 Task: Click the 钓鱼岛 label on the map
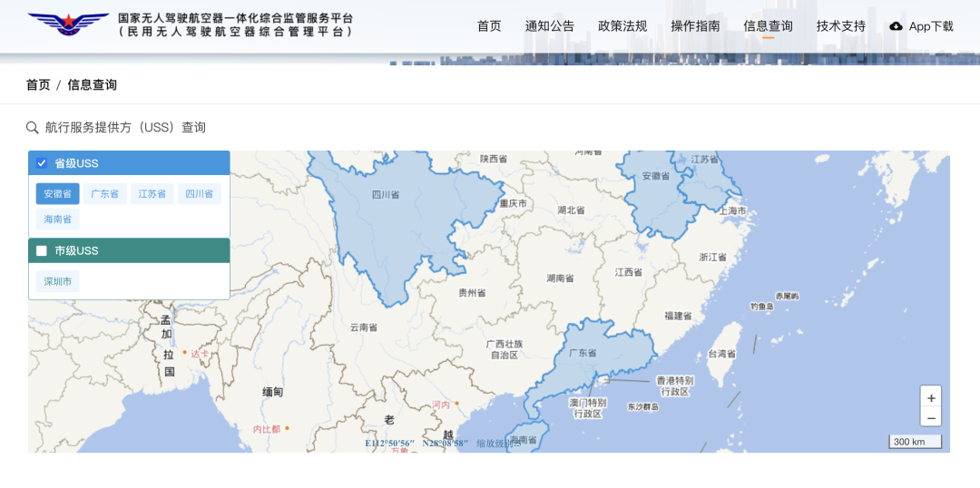coord(762,307)
